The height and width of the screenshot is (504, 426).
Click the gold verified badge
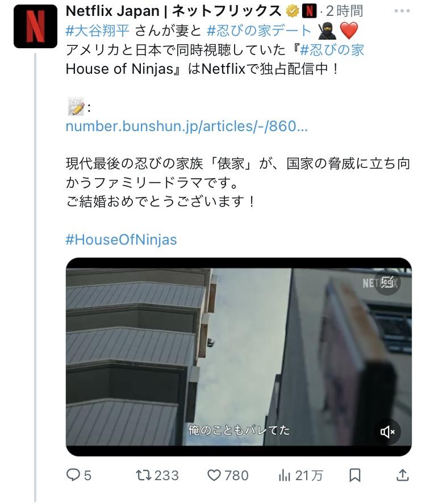292,11
